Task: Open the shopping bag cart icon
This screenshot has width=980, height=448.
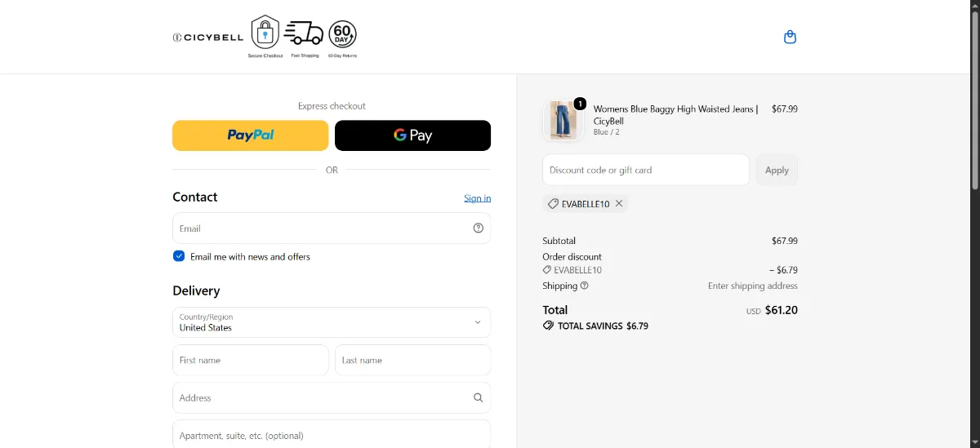Action: pos(790,37)
